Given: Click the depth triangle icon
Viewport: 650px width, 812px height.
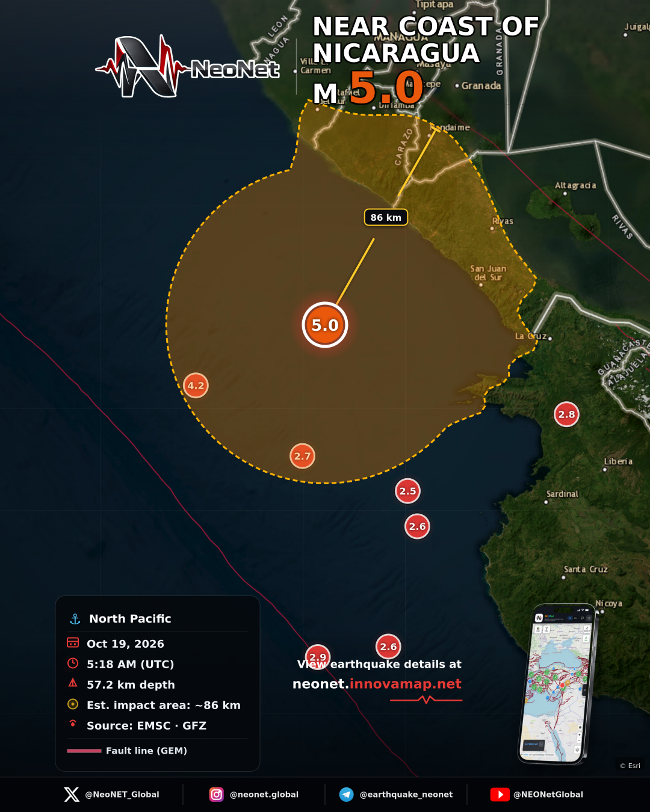Looking at the screenshot, I should (x=73, y=683).
